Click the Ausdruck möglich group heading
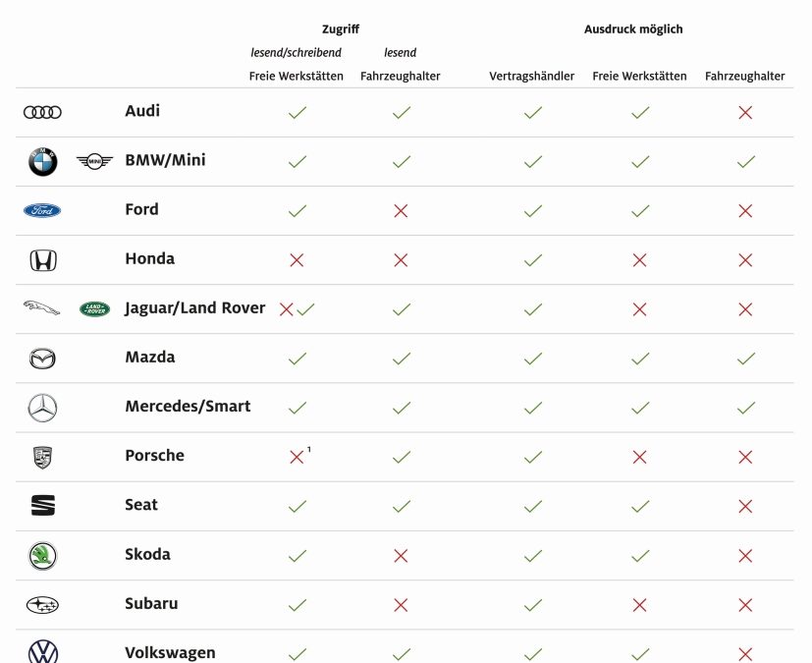 click(633, 29)
